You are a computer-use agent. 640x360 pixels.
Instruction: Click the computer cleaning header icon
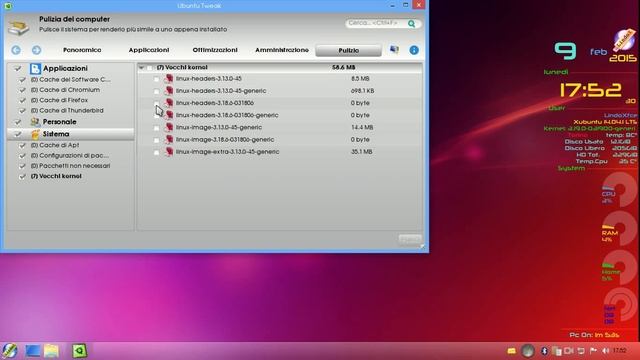tap(19, 26)
